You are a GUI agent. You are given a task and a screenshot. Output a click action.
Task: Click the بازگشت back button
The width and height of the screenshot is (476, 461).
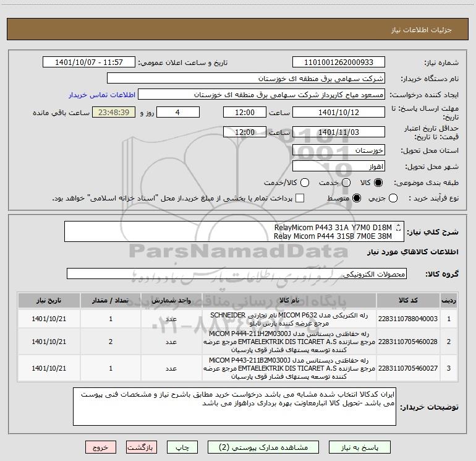142,447
